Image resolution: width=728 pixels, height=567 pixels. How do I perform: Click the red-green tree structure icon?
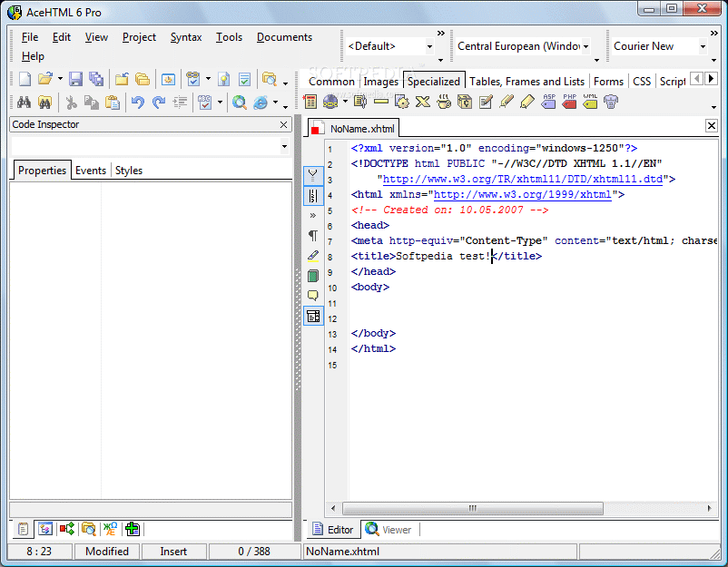[x=67, y=529]
